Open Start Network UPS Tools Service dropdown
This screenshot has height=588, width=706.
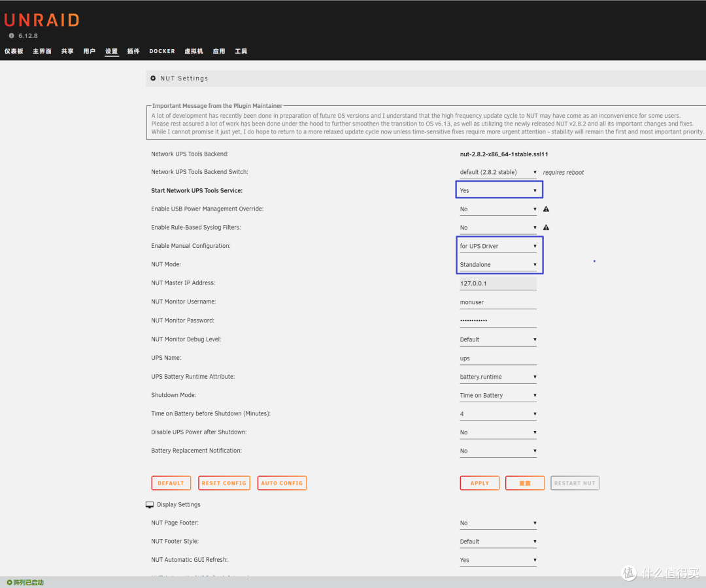click(498, 190)
